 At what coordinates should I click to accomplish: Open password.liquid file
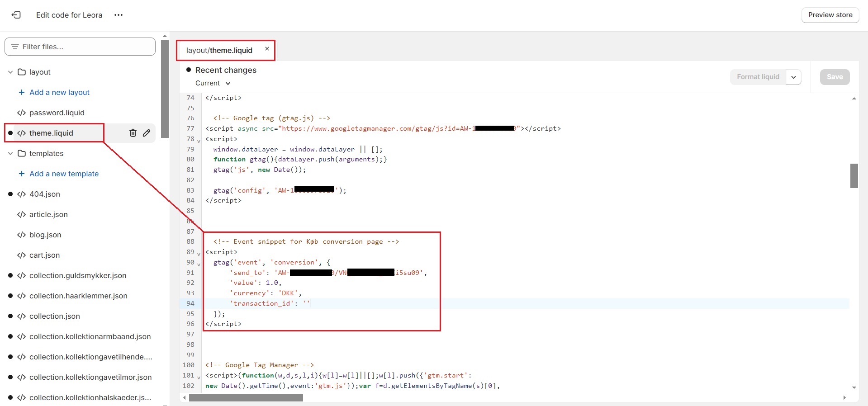tap(57, 113)
